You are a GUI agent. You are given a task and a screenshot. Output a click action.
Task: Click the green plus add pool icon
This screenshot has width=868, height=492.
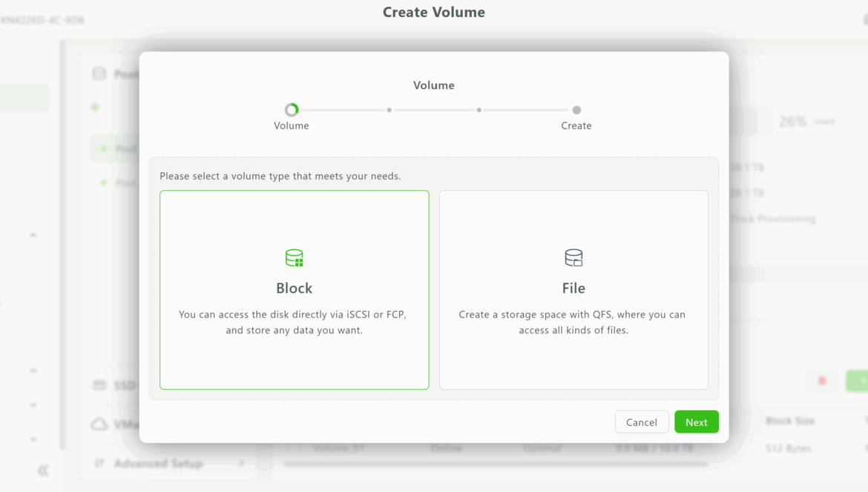pos(95,108)
